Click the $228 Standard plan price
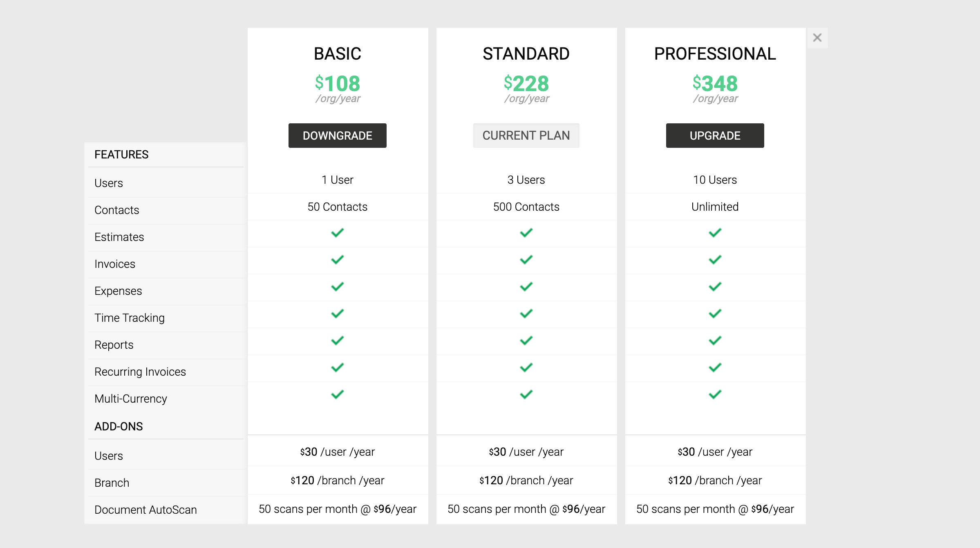Image resolution: width=980 pixels, height=548 pixels. tap(526, 84)
